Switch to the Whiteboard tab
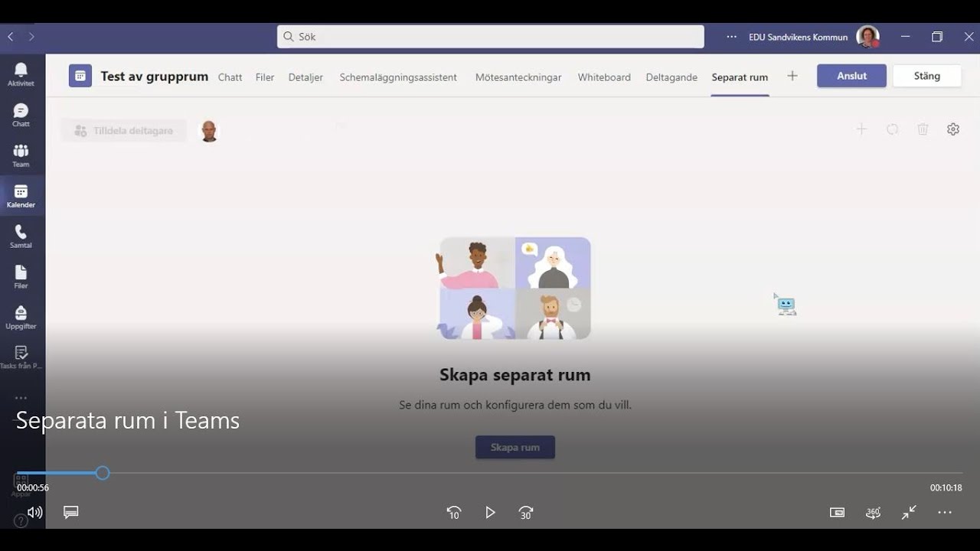The image size is (980, 551). point(604,77)
